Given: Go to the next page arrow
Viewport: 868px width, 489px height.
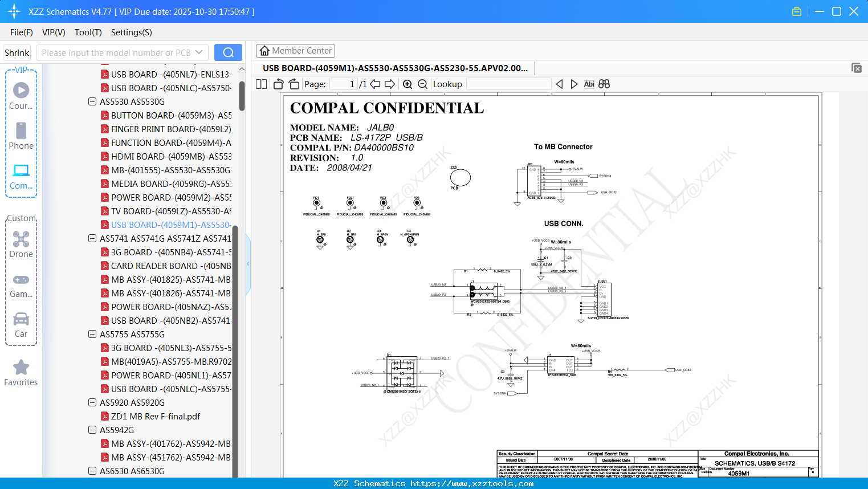Looking at the screenshot, I should tap(390, 84).
